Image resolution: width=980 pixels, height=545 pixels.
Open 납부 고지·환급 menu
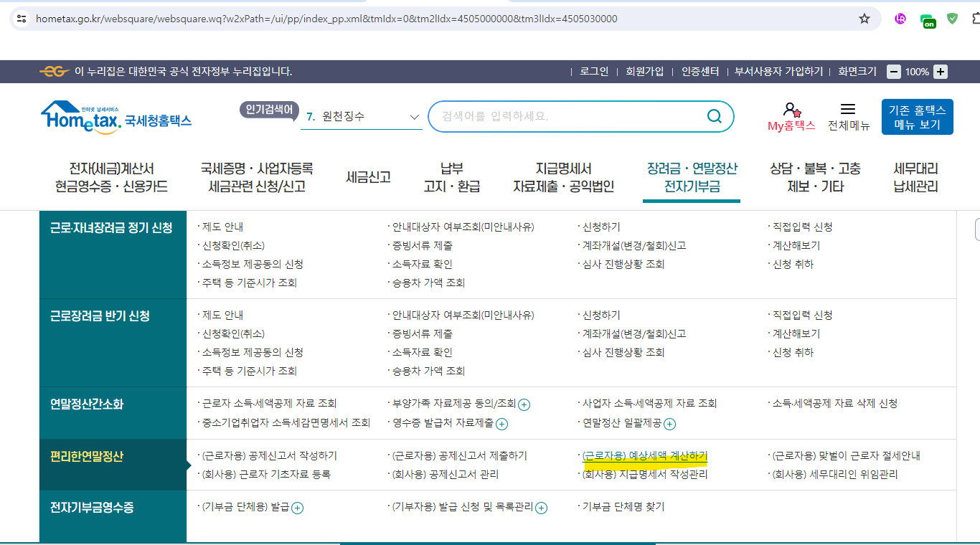451,178
